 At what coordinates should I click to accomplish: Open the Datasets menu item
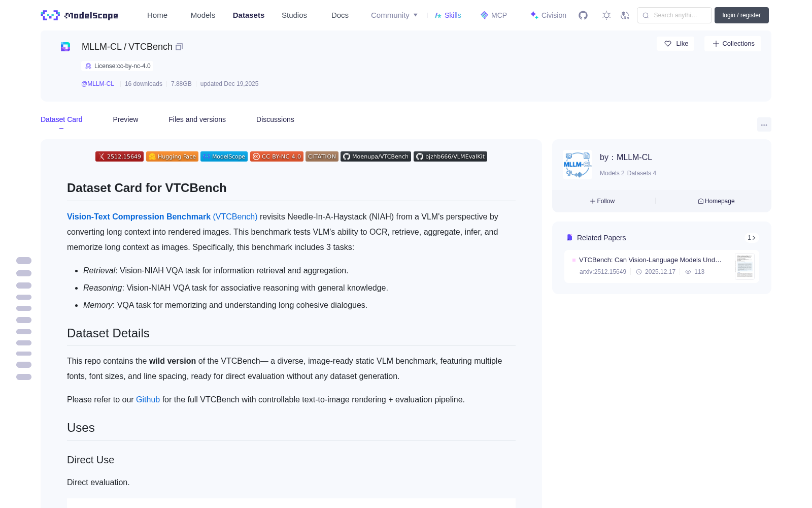249,15
